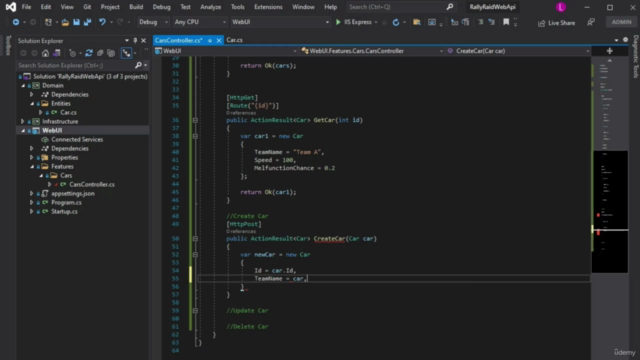Toggle Show All Files in Solution Explorer
This screenshot has width=640, height=360.
pos(111,53)
